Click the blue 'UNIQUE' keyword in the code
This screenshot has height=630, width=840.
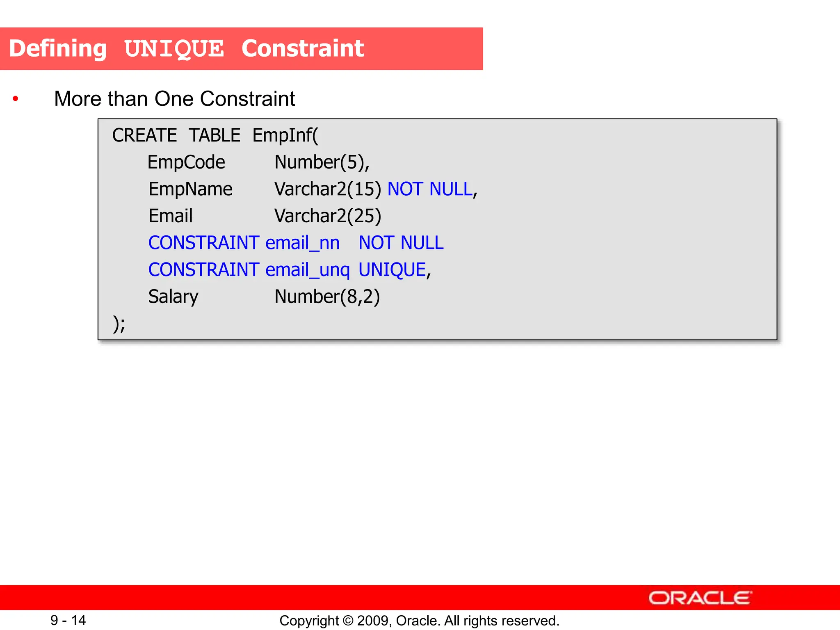pos(393,270)
